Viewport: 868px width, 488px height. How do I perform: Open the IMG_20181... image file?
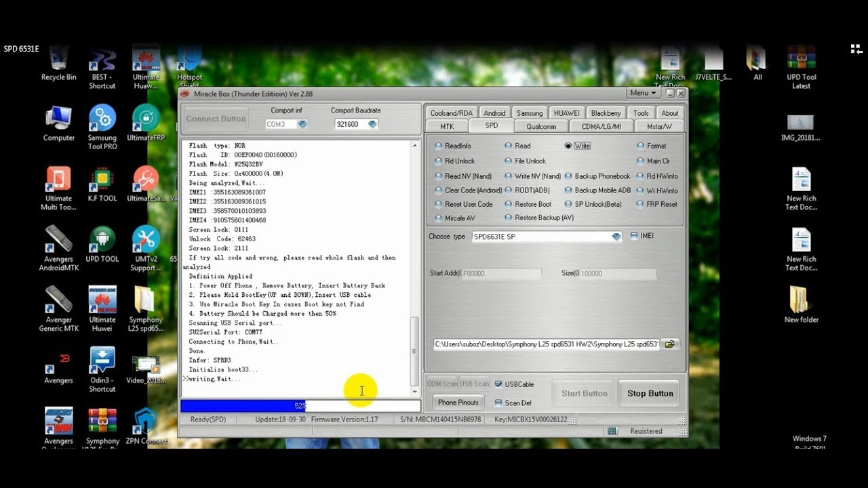(x=801, y=127)
